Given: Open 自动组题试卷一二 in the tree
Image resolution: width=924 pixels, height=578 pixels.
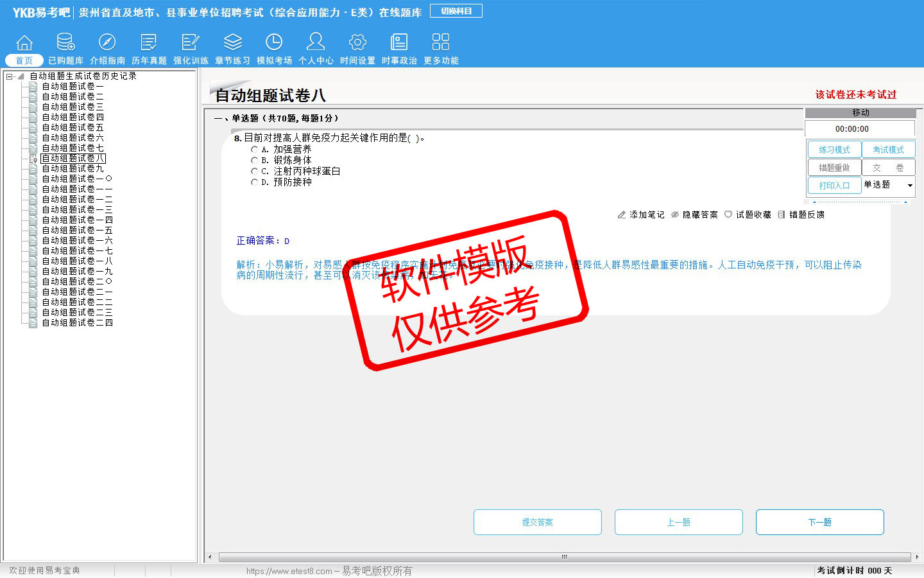Looking at the screenshot, I should [77, 199].
